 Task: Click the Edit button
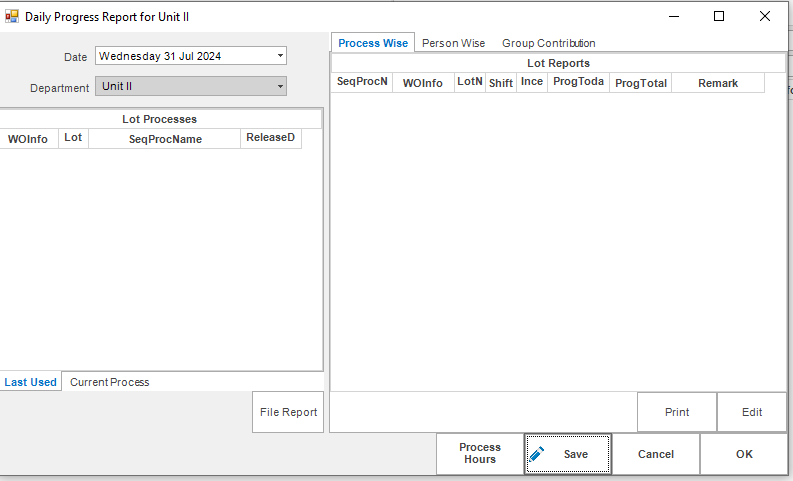[x=751, y=412]
